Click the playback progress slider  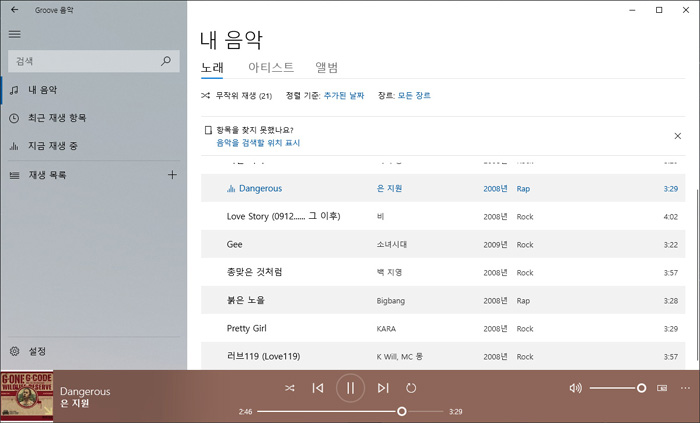coord(350,411)
